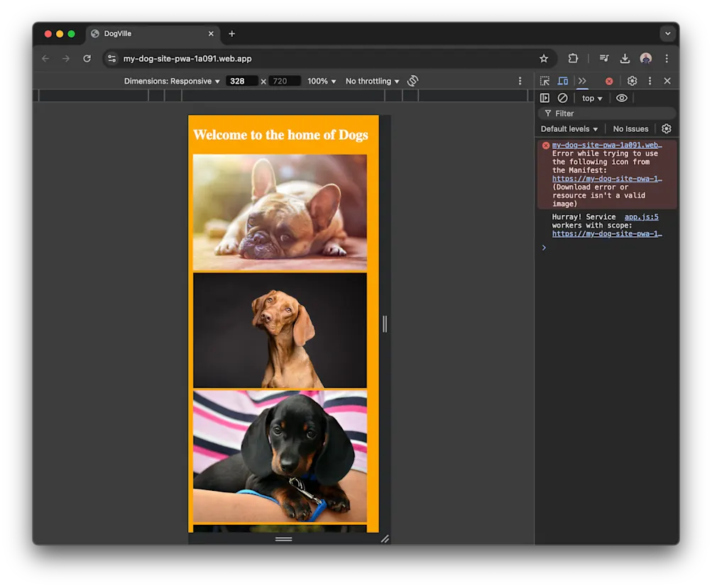This screenshot has height=588, width=712.
Task: Open the console sidebar panel icon
Action: (544, 98)
